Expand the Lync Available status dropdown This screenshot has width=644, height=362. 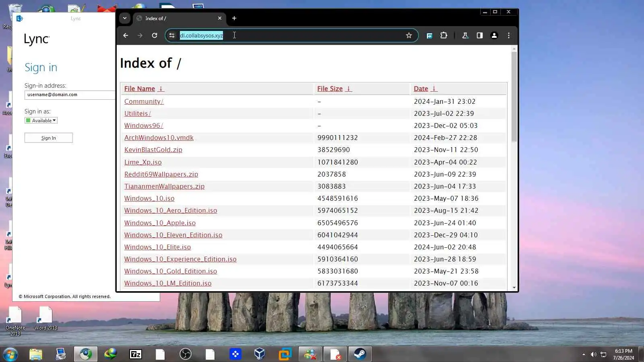click(41, 120)
